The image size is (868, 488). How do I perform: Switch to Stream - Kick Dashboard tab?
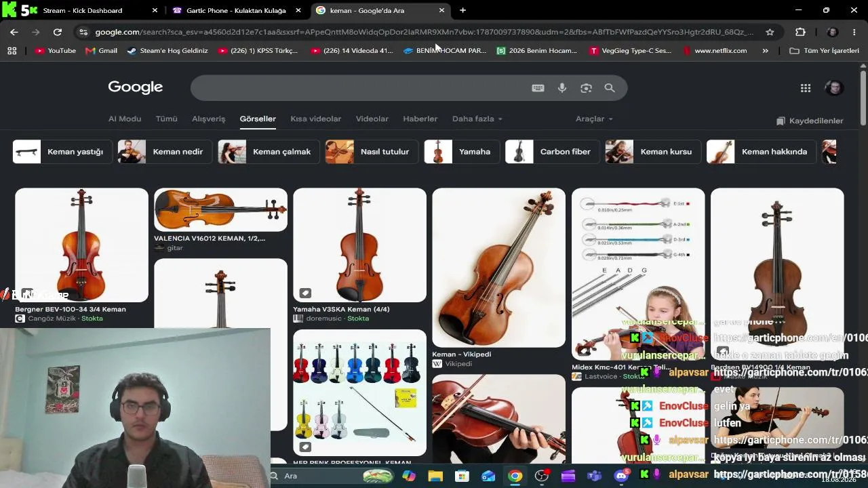(88, 10)
